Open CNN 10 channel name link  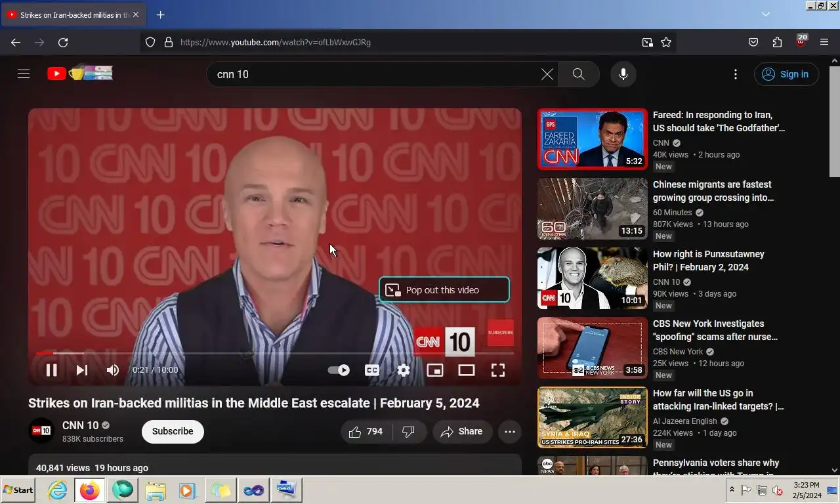tap(80, 425)
